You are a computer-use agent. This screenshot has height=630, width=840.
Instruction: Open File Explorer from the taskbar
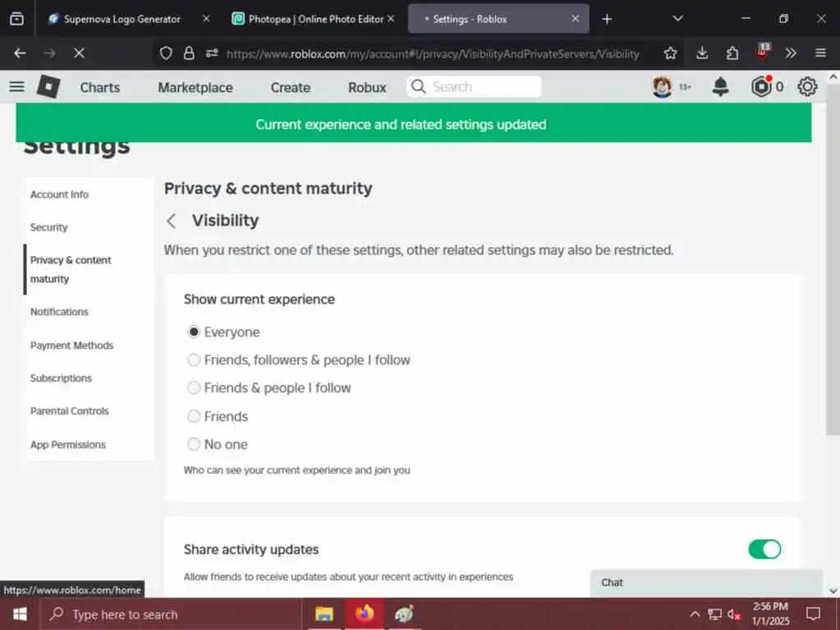[324, 614]
